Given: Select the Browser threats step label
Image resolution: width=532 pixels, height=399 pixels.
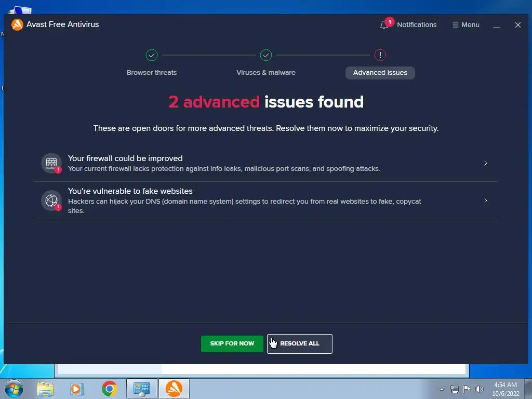Looking at the screenshot, I should click(152, 73).
